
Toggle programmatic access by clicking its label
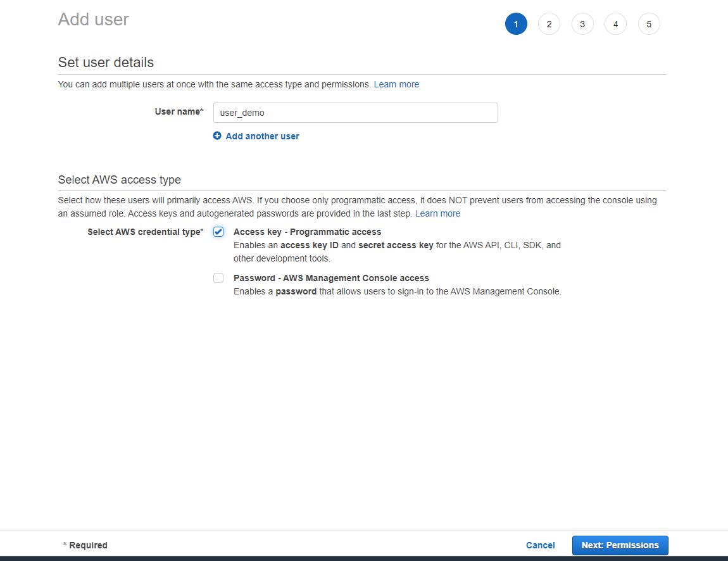click(x=307, y=232)
